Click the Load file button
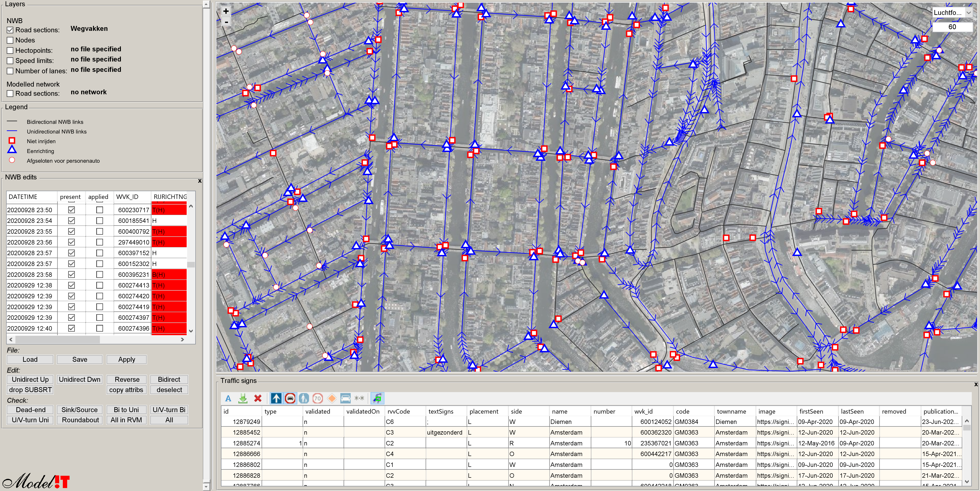This screenshot has height=491, width=980. (30, 359)
